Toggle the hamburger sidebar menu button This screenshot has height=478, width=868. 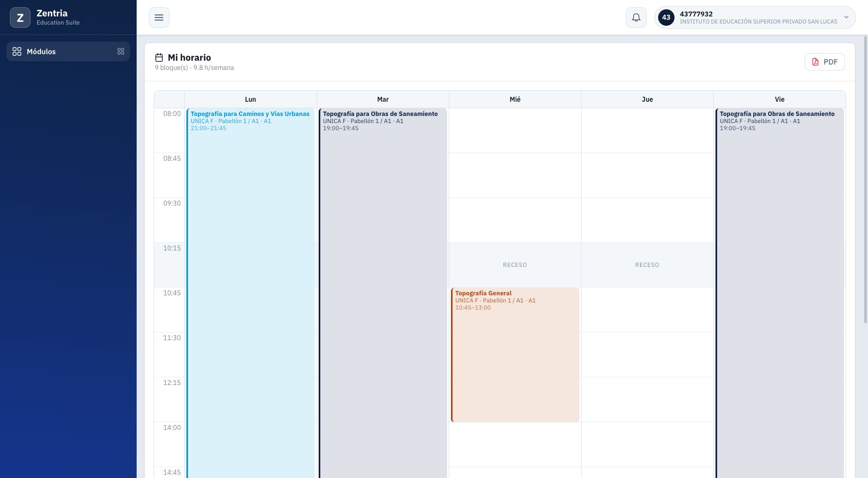point(159,18)
